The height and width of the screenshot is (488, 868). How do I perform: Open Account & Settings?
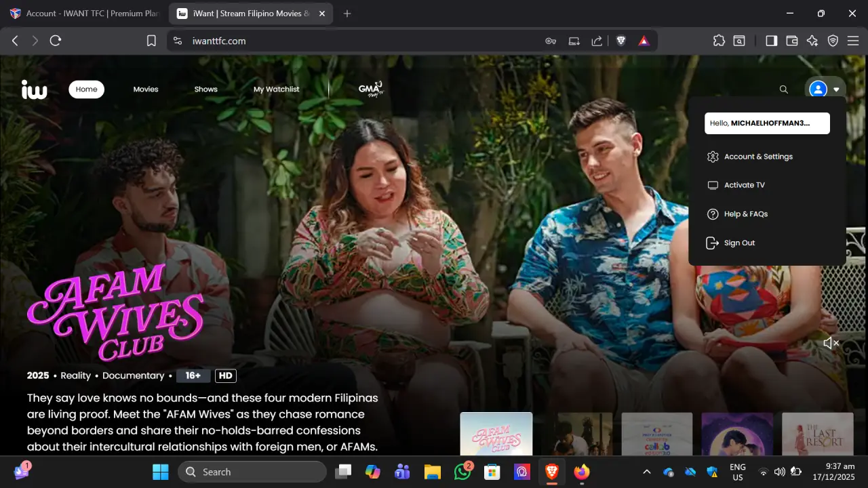coord(758,157)
